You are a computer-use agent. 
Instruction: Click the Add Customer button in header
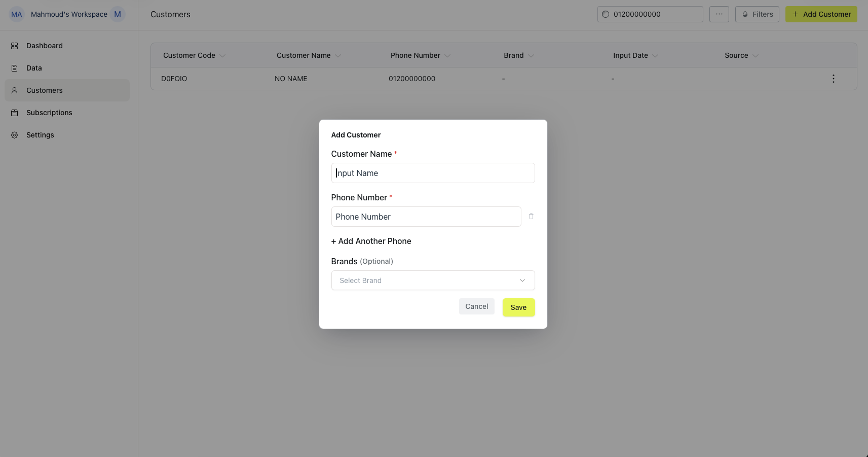pos(821,14)
